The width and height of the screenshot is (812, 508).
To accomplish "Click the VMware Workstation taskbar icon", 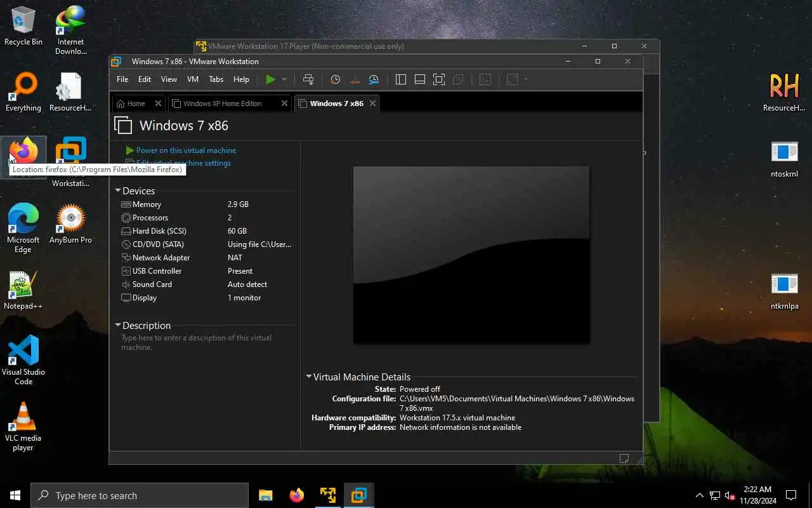I will coord(359,495).
